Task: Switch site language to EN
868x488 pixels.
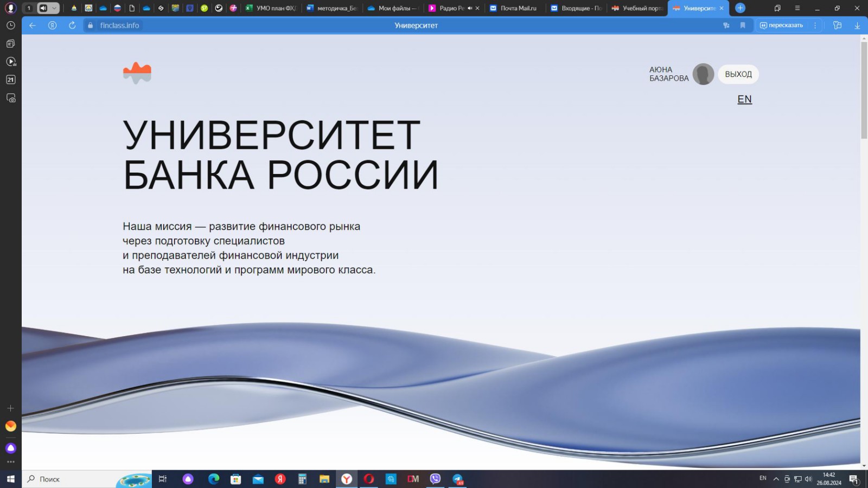Action: (x=744, y=99)
